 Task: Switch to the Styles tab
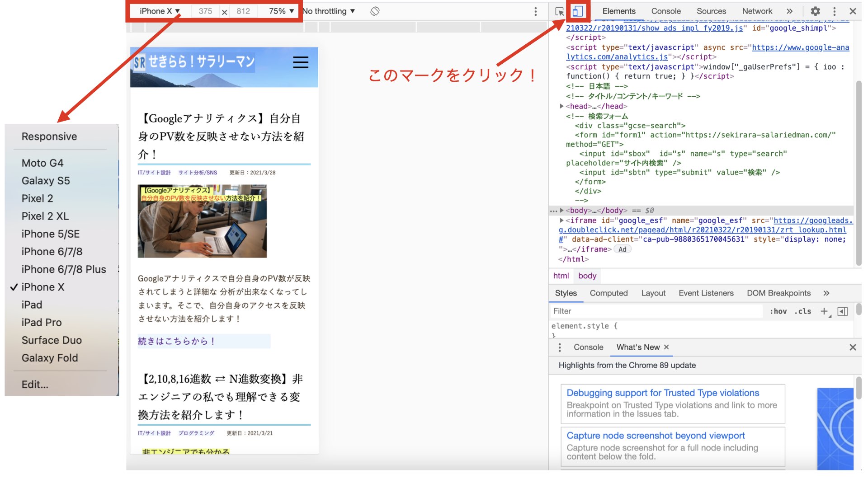coord(566,293)
